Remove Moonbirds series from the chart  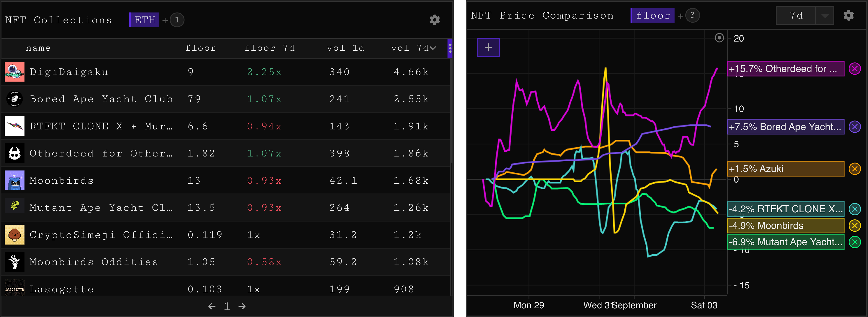(x=854, y=226)
